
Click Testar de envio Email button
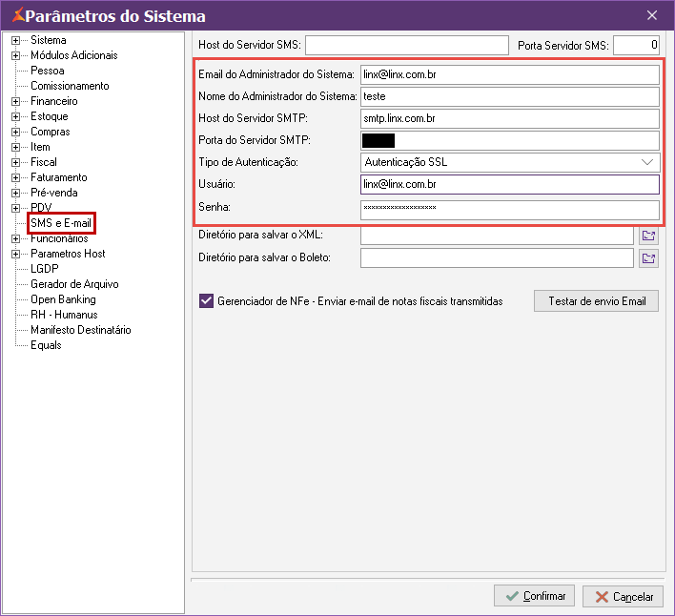[x=596, y=301]
